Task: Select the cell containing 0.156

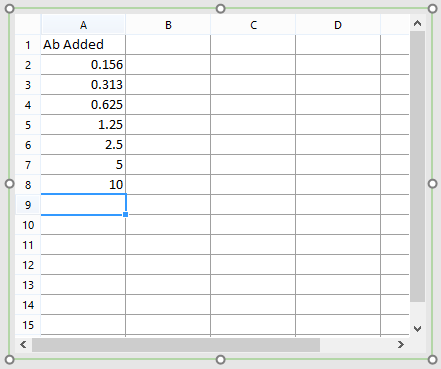Action: click(83, 65)
